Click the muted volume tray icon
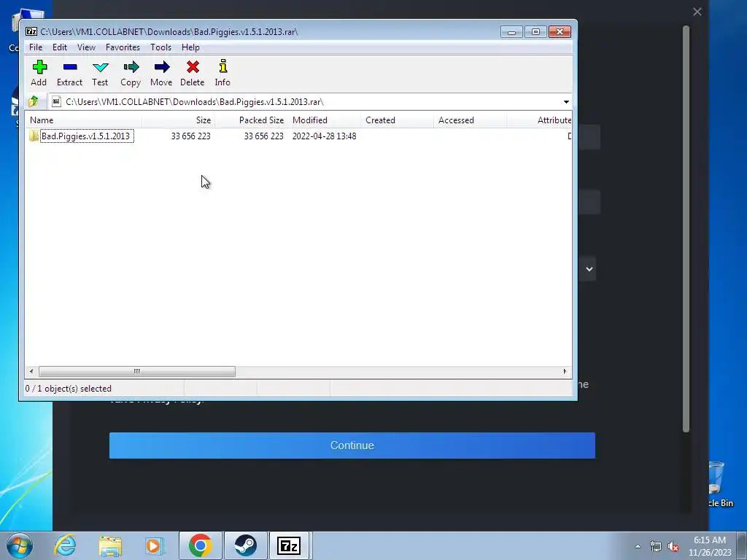 tap(673, 547)
